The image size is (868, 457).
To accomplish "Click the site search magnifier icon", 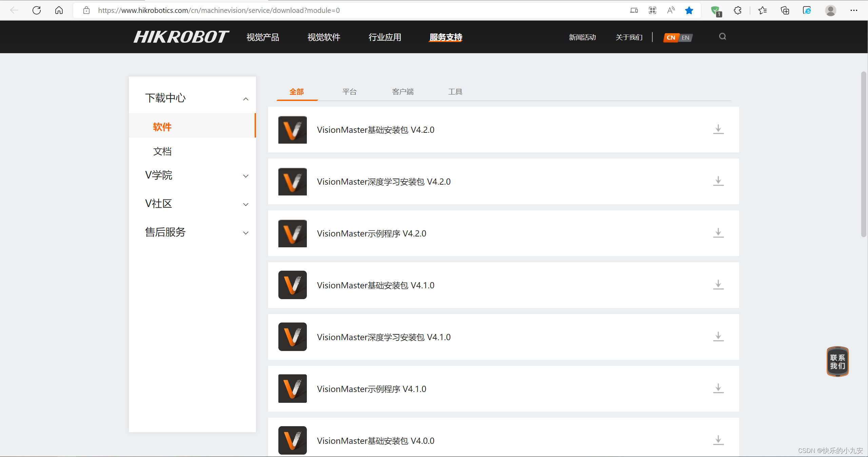I will 722,37.
